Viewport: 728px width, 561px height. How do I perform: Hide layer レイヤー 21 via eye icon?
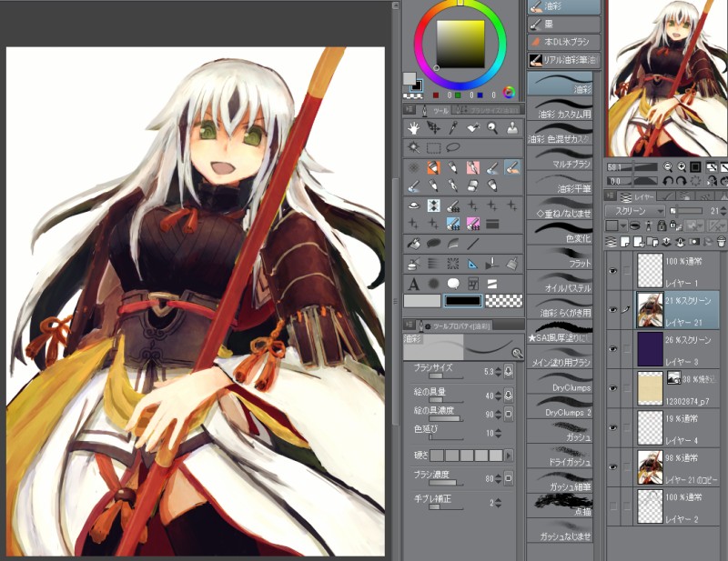coord(612,309)
